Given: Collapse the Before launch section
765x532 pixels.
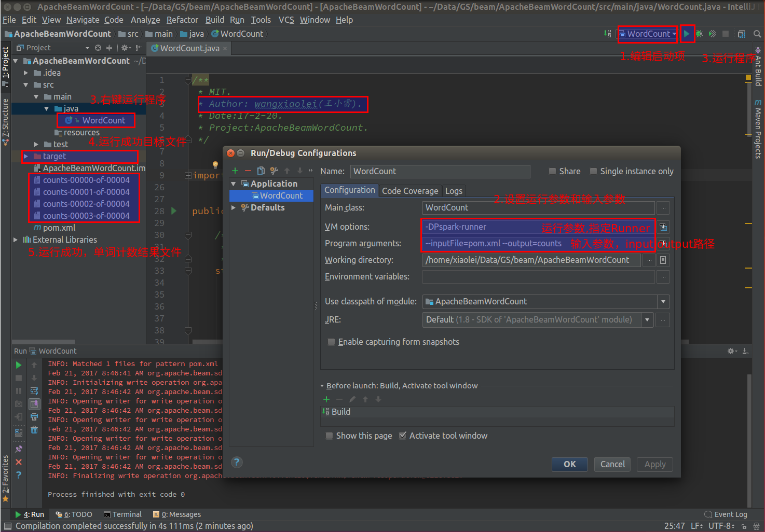Looking at the screenshot, I should [x=322, y=386].
